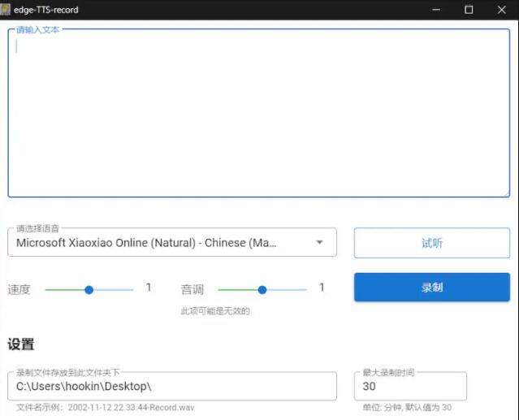Image resolution: width=519 pixels, height=420 pixels.
Task: Open the 请选择语音 voice combo box
Action: coord(162,243)
